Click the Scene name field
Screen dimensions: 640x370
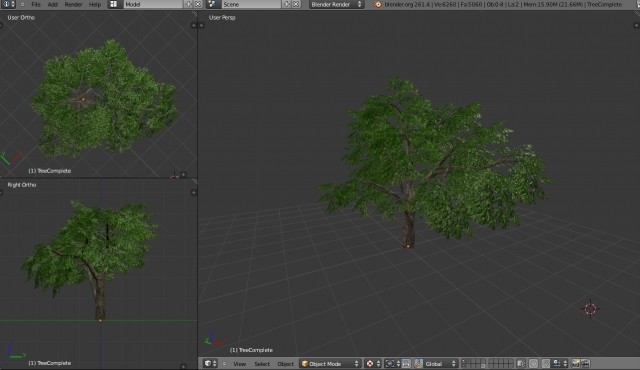click(251, 4)
